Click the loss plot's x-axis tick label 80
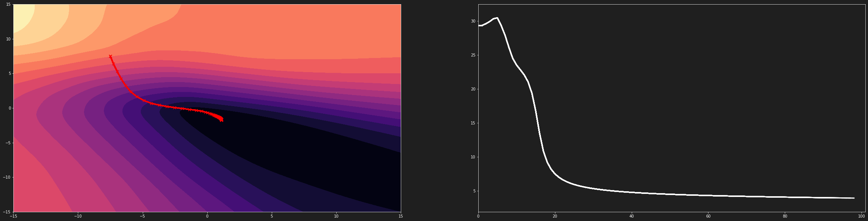 click(785, 216)
